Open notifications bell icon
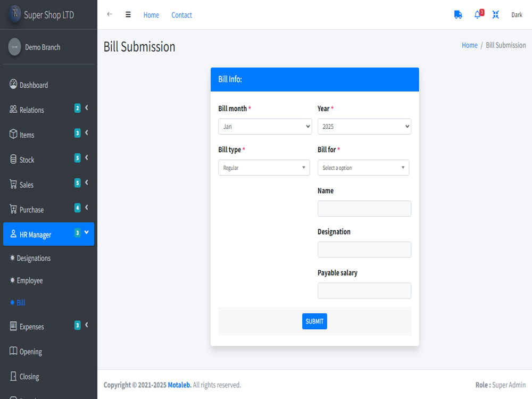This screenshot has width=532, height=399. tap(477, 14)
